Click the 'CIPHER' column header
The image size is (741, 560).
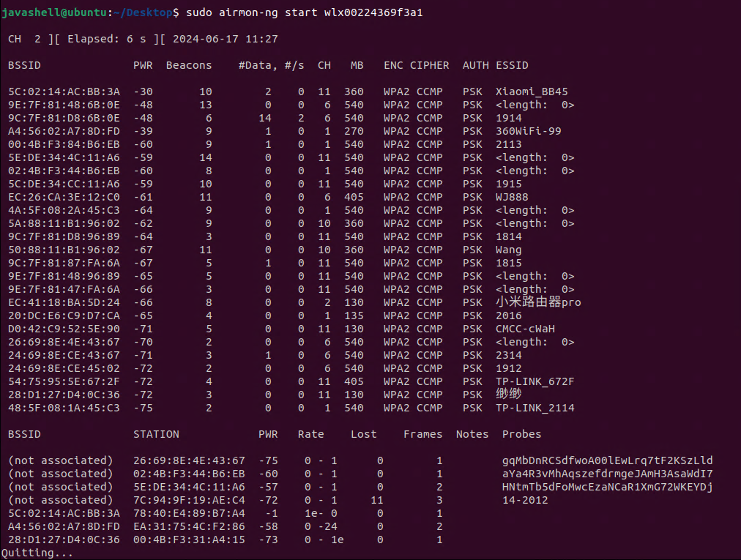[x=430, y=65]
